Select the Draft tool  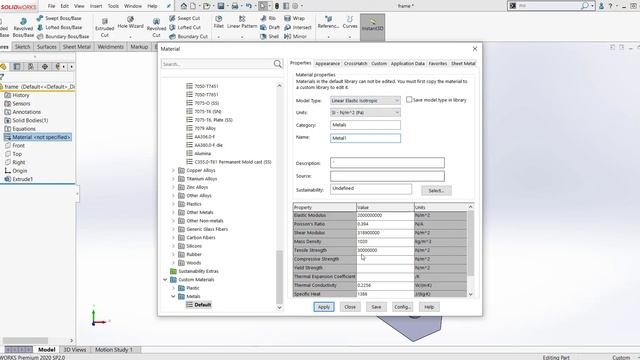[270, 27]
